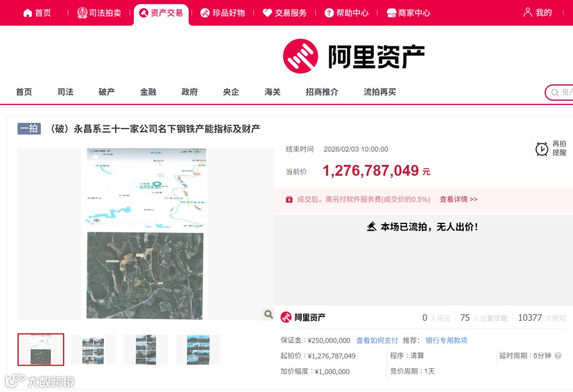The width and height of the screenshot is (573, 392).
Task: Open the 海关 category menu item
Action: click(x=273, y=92)
